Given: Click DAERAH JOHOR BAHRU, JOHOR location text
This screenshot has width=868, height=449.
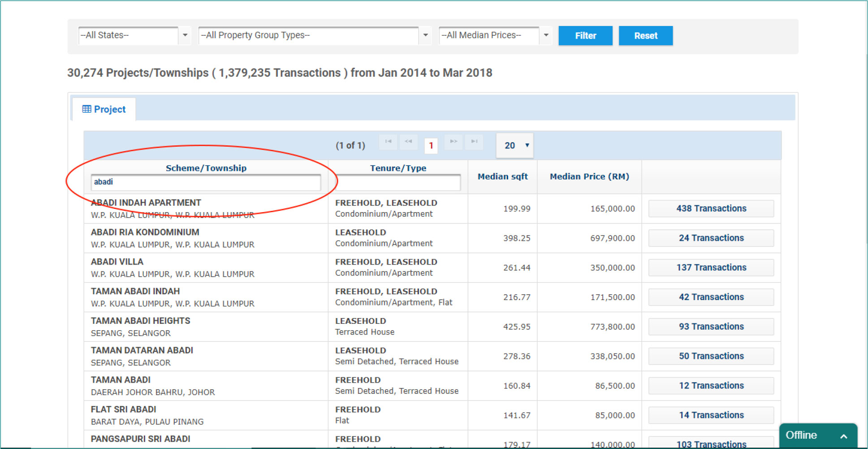Looking at the screenshot, I should 153,392.
